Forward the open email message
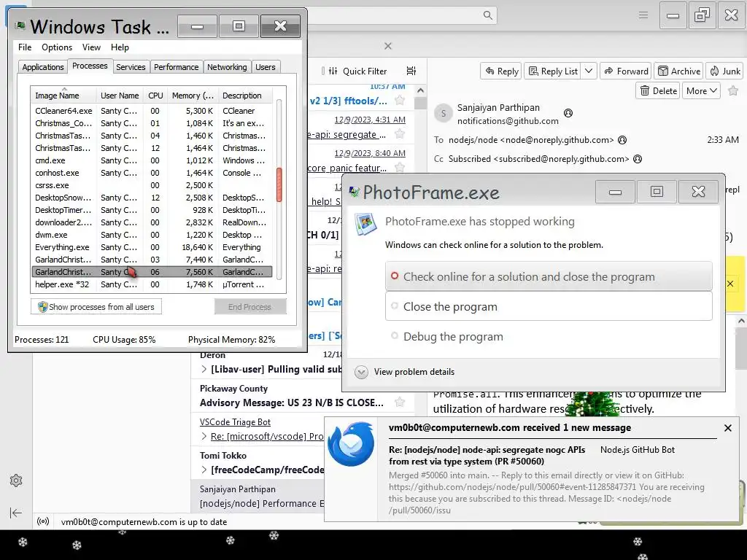Screen dimensions: 747x560 pyautogui.click(x=626, y=71)
